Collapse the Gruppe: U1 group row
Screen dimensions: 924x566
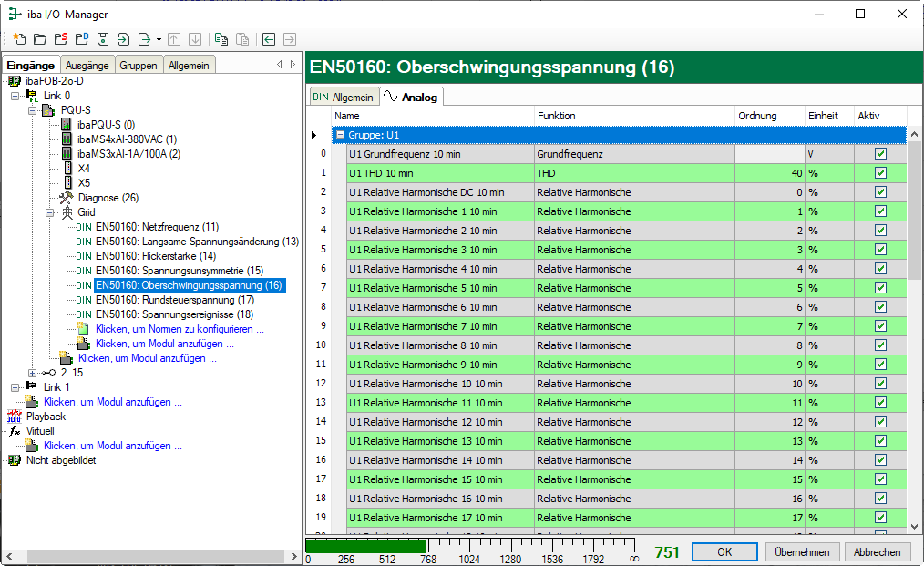click(x=340, y=135)
